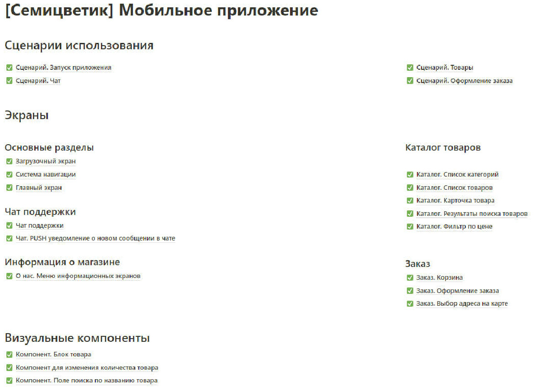Toggle checkbox beside 'Компонент. Поле поиска' item

pos(9,380)
